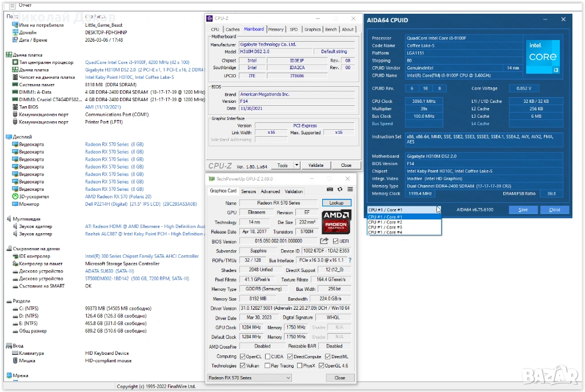Click the Xbox 3D accelerator icon

[x=15, y=197]
